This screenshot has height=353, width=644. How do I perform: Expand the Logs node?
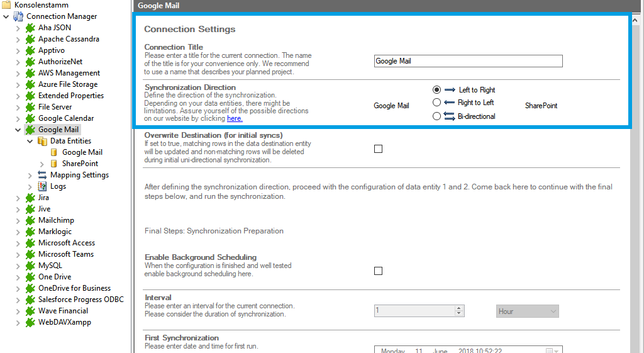(x=30, y=187)
